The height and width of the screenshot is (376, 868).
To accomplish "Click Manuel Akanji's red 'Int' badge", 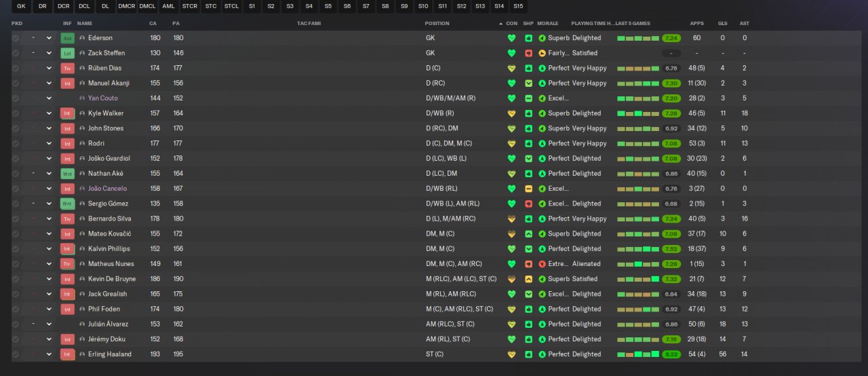I will [x=67, y=83].
